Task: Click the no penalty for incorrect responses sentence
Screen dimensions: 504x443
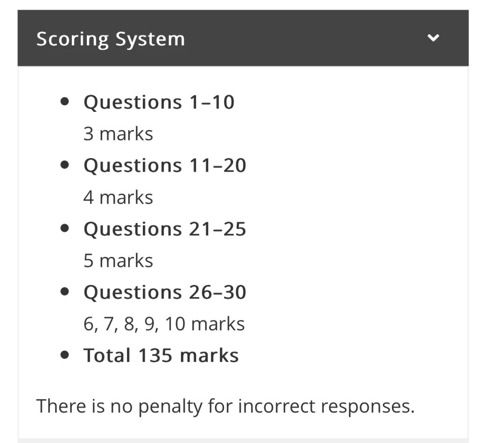Action: 225,406
